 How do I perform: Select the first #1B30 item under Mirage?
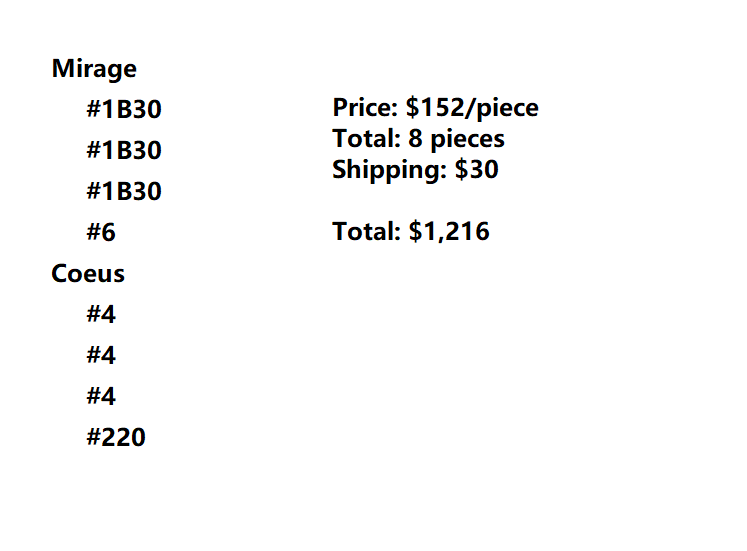123,110
